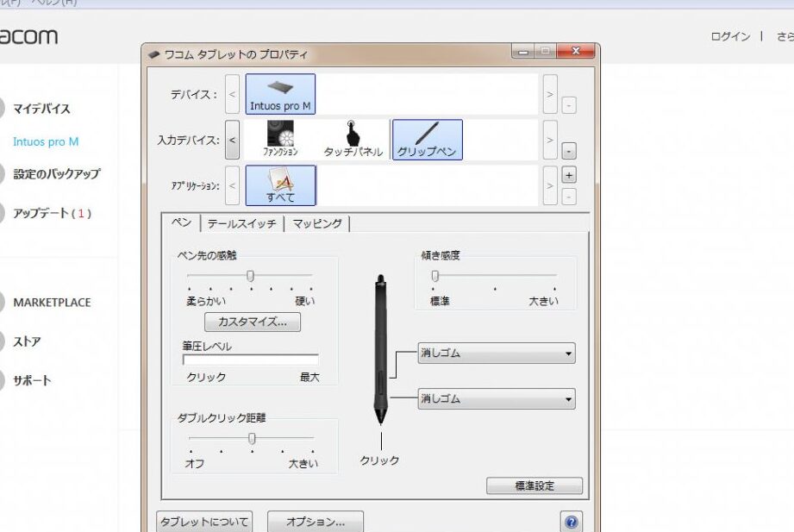Click the タブレットについて button

pos(204,522)
